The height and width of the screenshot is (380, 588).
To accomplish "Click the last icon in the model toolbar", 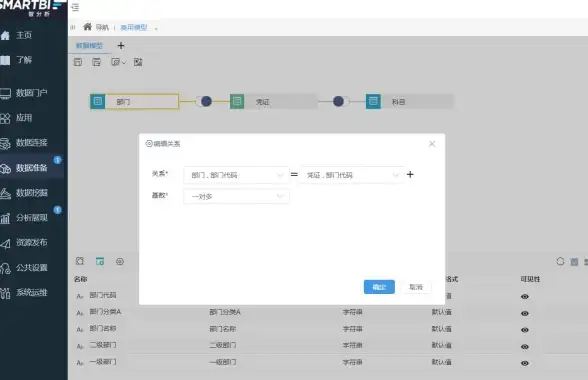I will [x=138, y=62].
